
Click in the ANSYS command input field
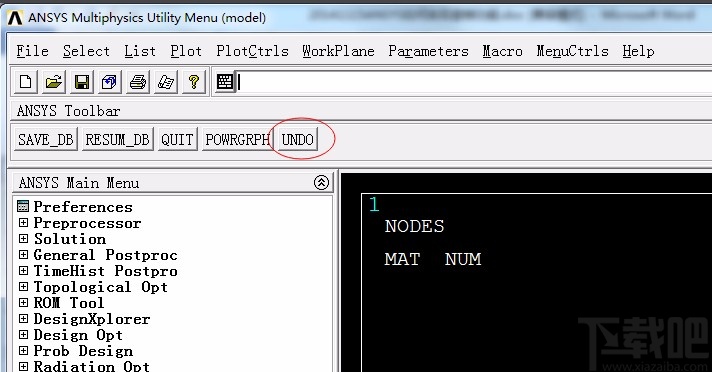474,82
